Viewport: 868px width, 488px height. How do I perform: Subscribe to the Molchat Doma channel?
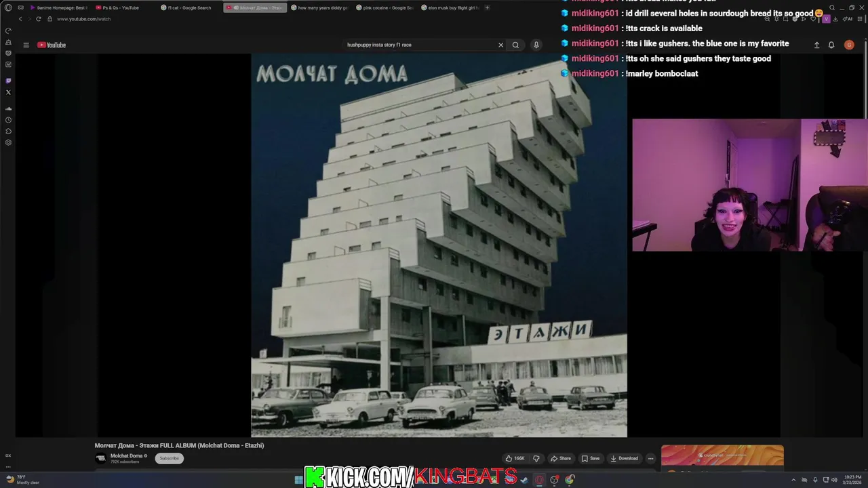coord(170,458)
